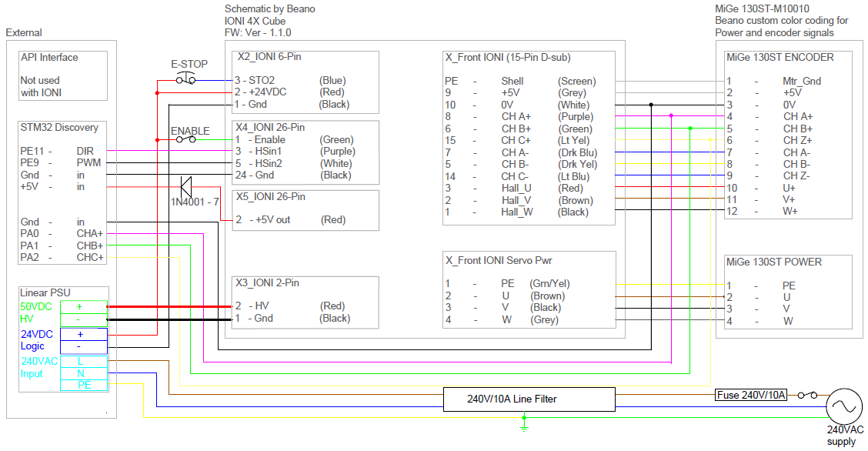Click the 'X_Front IONI (15-Pin D-sub)' title

tap(508, 57)
